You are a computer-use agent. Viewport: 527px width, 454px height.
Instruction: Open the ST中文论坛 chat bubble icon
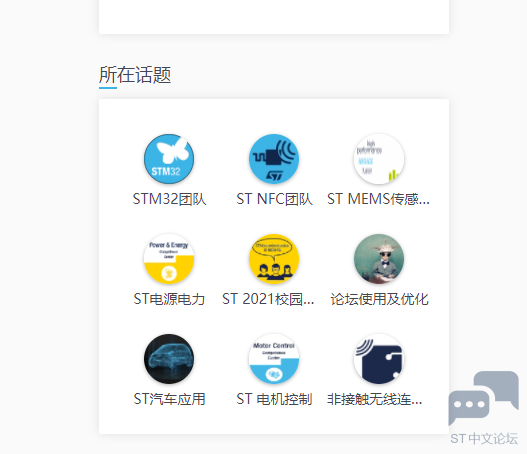tap(483, 398)
